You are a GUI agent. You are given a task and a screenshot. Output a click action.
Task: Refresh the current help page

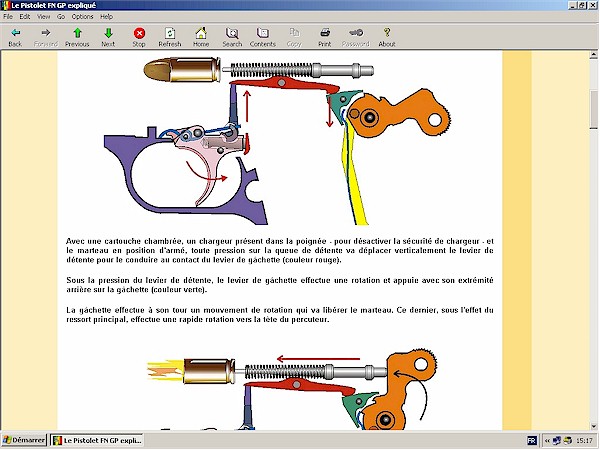[x=170, y=37]
